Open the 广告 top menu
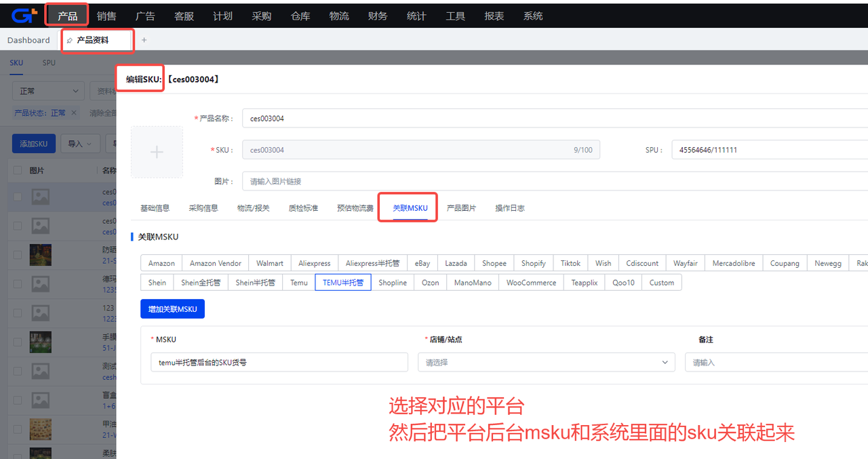Screen dimensions: 868x459 pyautogui.click(x=145, y=16)
